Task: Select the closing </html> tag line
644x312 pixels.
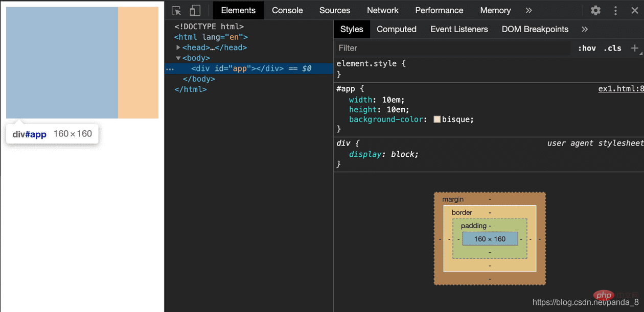Action: (x=191, y=89)
